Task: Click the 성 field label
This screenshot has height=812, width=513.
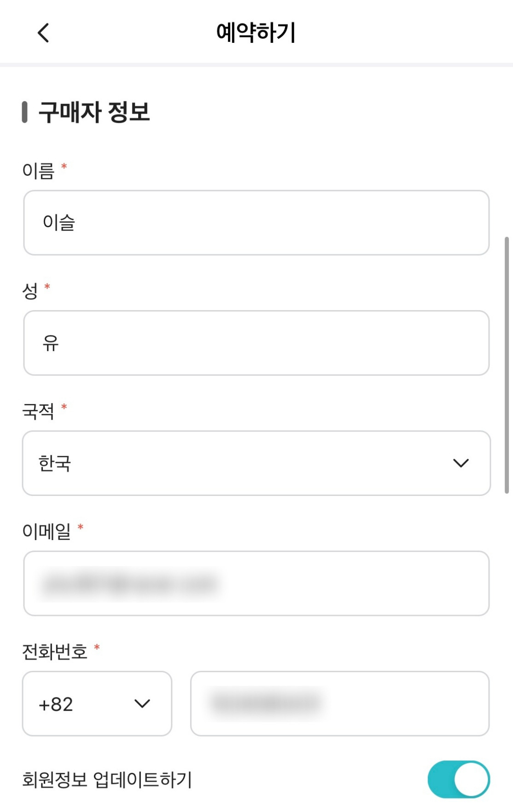Action: click(30, 291)
